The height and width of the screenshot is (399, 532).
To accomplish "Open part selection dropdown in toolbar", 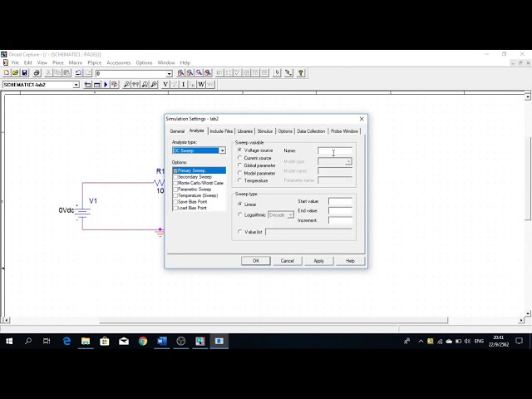I will pos(169,74).
